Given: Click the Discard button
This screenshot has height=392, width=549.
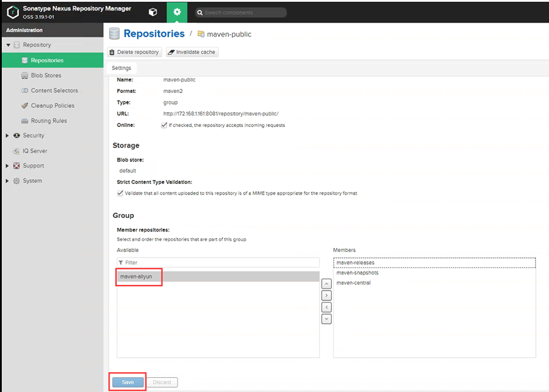Looking at the screenshot, I should (x=162, y=382).
